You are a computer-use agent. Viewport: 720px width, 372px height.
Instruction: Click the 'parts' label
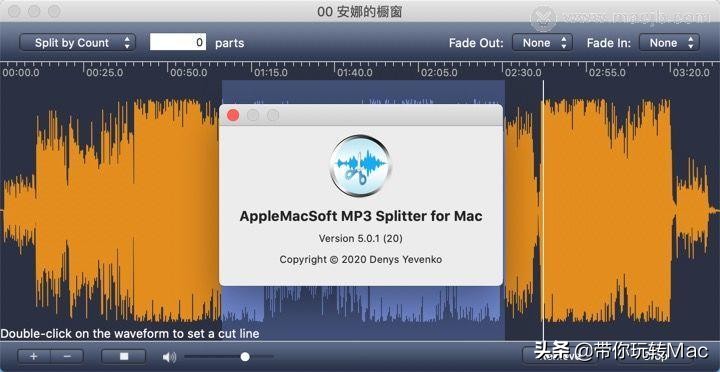pos(230,44)
